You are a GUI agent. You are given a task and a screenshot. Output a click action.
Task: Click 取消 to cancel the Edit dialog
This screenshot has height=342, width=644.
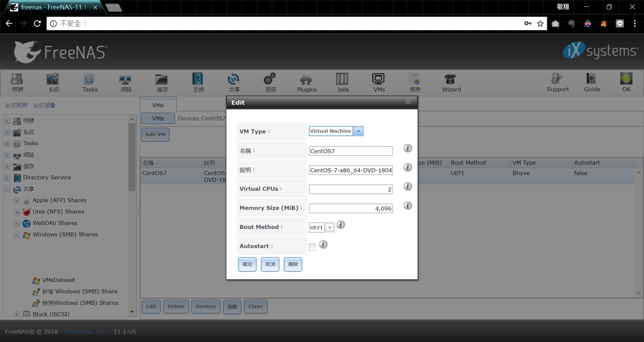pyautogui.click(x=270, y=265)
